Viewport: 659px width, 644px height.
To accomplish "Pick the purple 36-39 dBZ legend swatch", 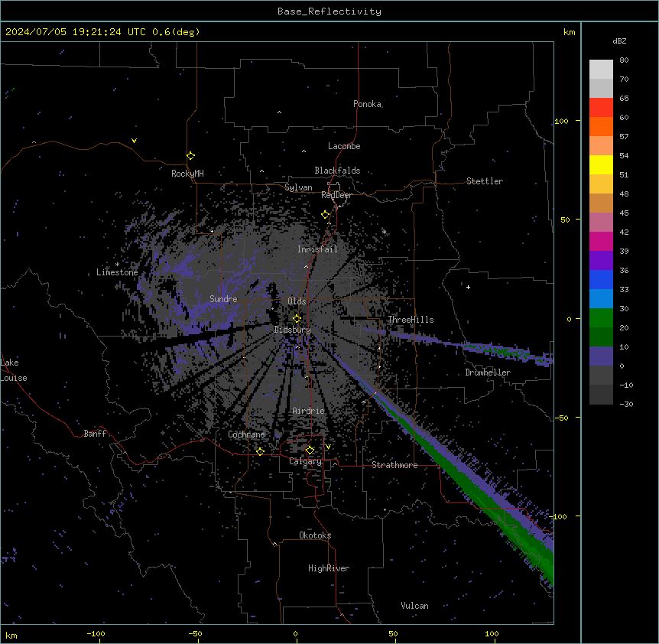I will pyautogui.click(x=601, y=261).
